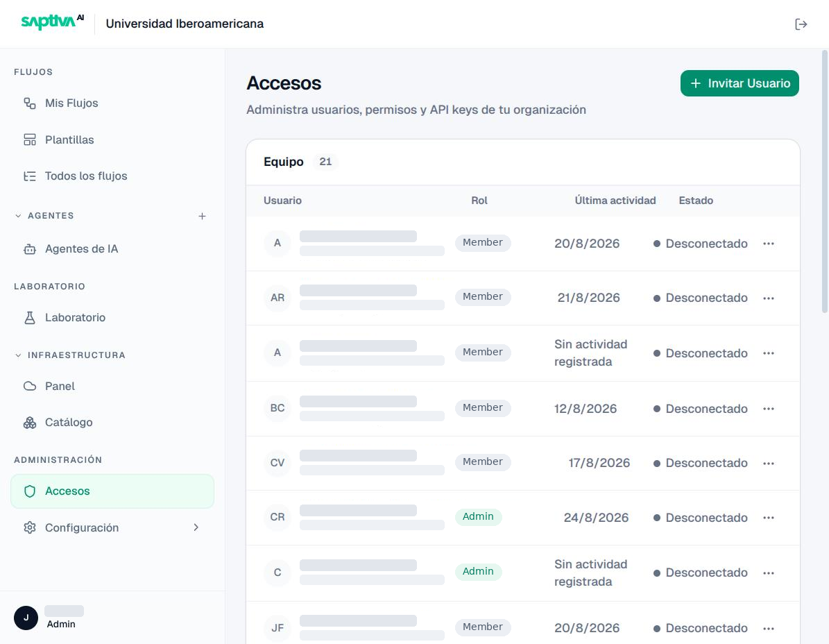Select Accesos in sidebar

(x=112, y=491)
